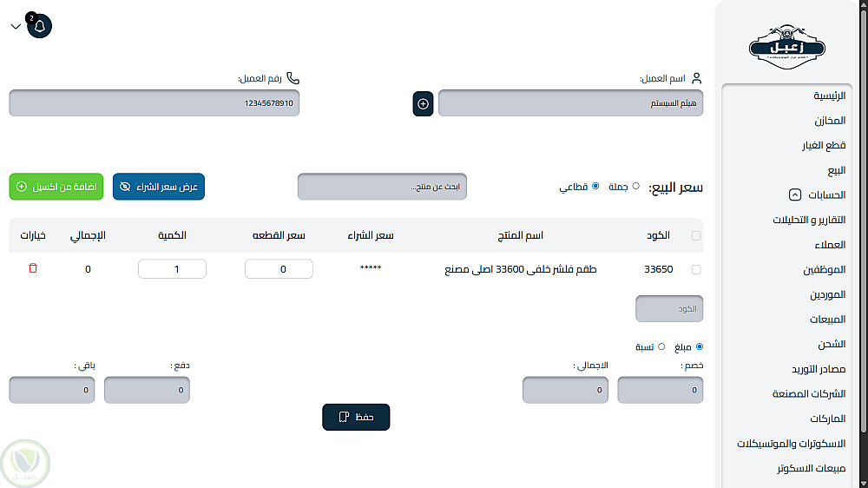Select the wholesale (جملة) price radio
This screenshot has width=868, height=488.
[x=635, y=186]
